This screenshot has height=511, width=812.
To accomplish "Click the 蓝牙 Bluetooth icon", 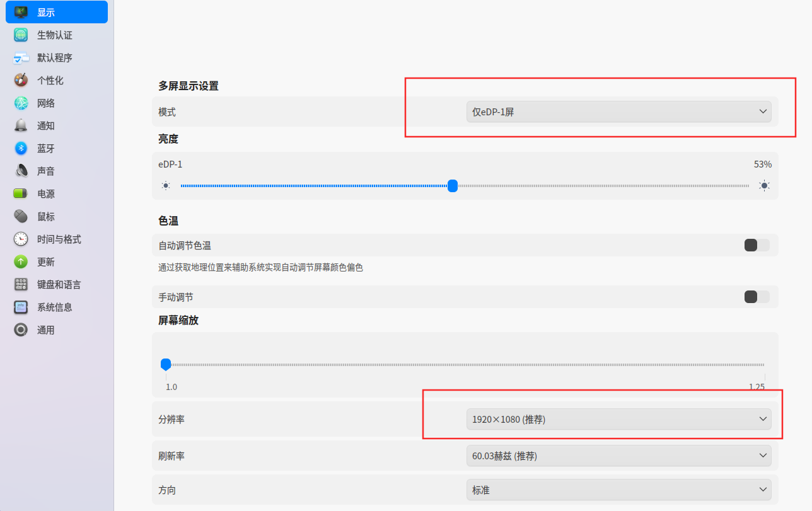I will [21, 148].
